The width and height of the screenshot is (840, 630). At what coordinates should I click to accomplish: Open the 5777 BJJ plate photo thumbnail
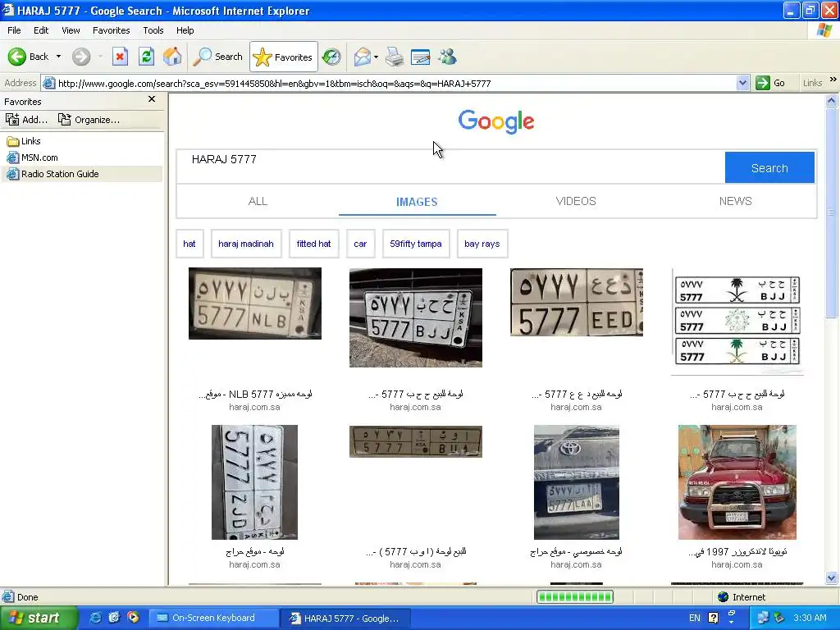point(416,317)
